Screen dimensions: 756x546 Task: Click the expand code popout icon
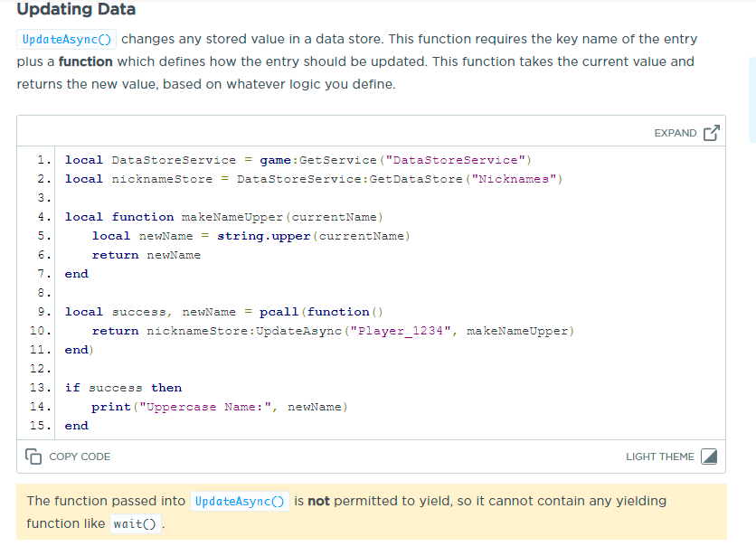tap(711, 133)
